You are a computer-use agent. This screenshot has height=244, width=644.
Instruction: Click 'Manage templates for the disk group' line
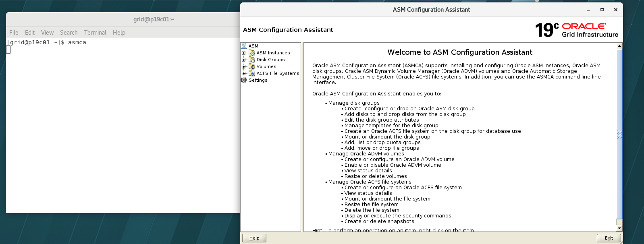[391, 126]
